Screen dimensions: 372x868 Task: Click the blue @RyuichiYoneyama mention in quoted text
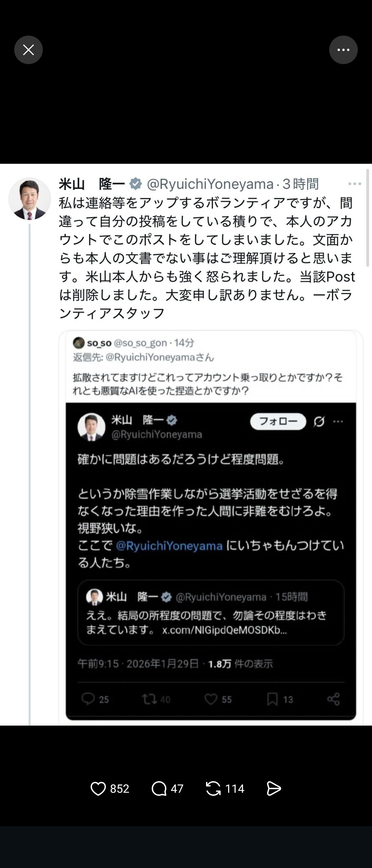pyautogui.click(x=169, y=546)
